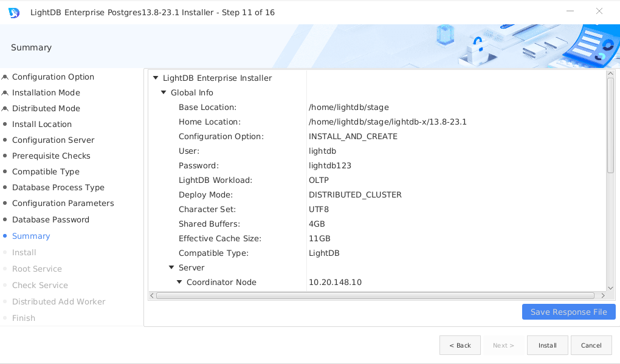
Task: Click the vertical scrollbar down arrow
Action: (610, 288)
